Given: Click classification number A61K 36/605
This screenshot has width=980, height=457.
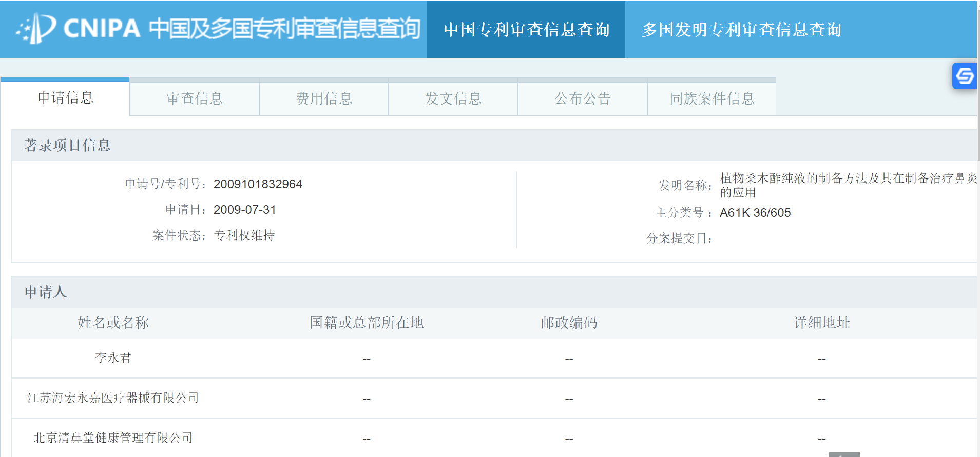Looking at the screenshot, I should 755,213.
